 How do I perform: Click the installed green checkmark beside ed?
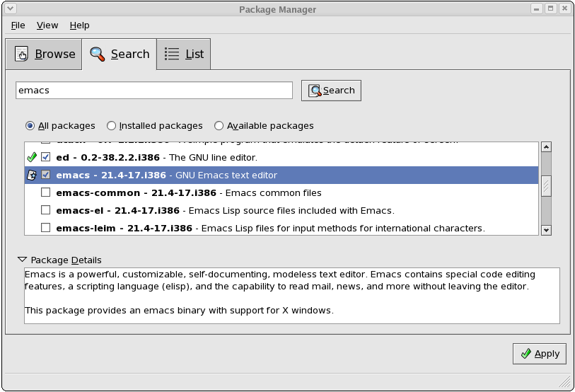click(x=31, y=157)
